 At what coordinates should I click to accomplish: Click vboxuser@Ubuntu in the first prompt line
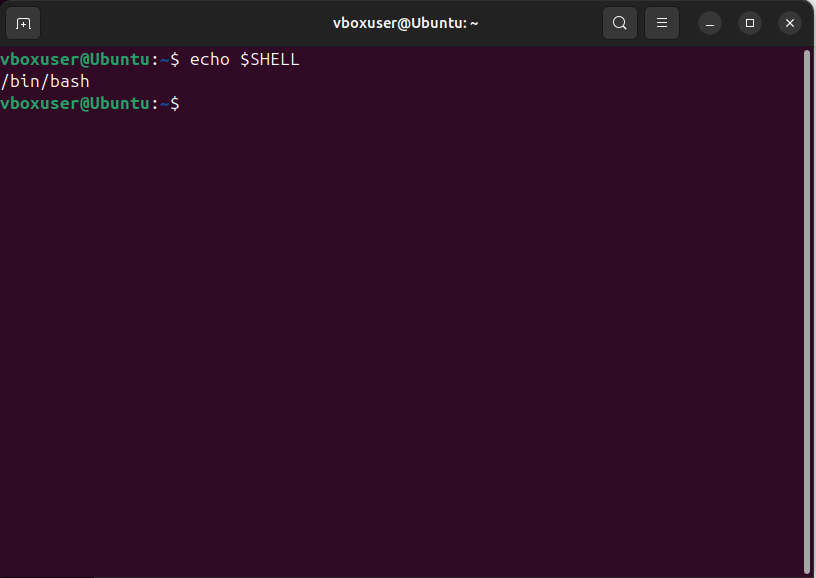pyautogui.click(x=74, y=60)
